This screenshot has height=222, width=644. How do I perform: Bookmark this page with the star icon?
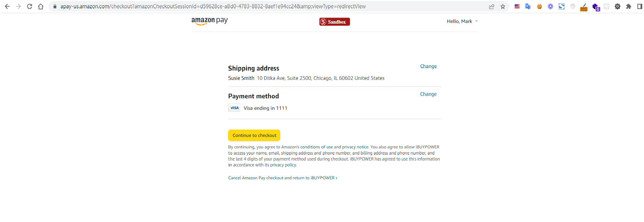[x=503, y=7]
